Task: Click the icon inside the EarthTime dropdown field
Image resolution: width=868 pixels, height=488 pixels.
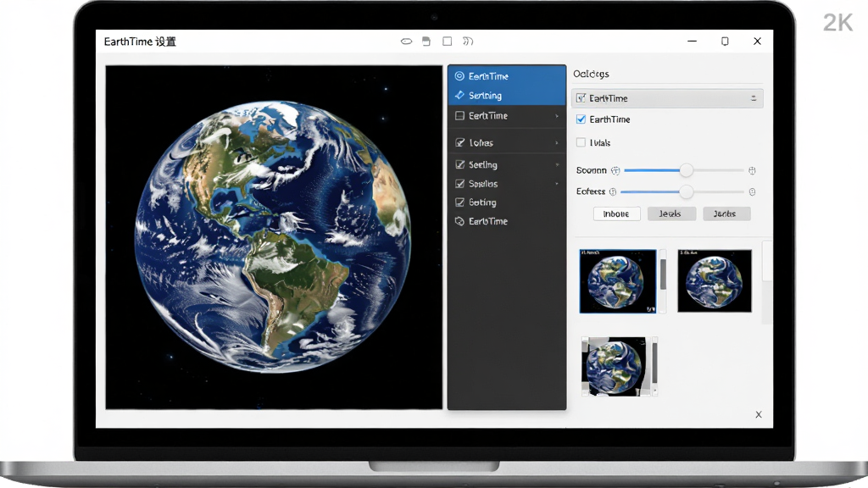Action: [x=581, y=98]
